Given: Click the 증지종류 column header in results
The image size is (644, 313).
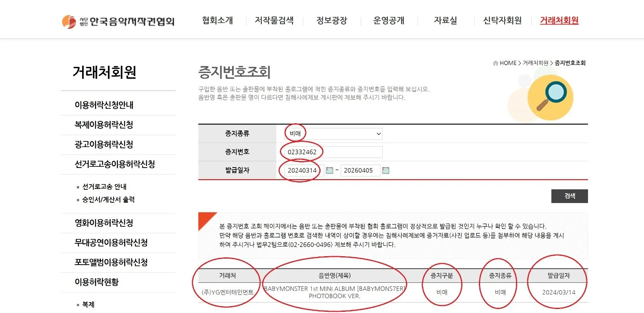Looking at the screenshot, I should pyautogui.click(x=500, y=276).
